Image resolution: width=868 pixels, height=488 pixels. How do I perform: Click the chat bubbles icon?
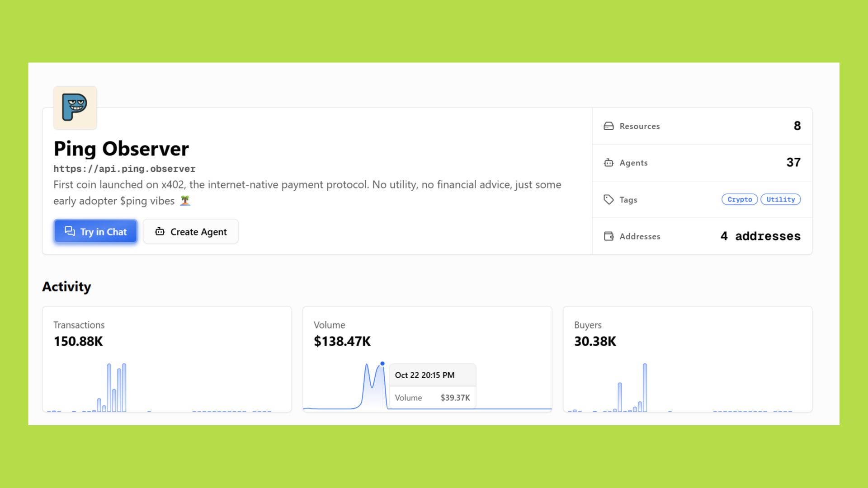point(70,231)
